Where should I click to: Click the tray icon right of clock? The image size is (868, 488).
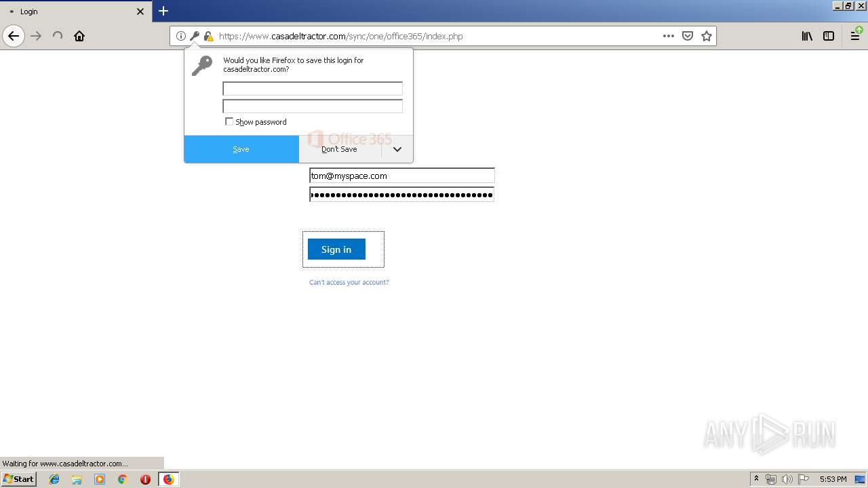click(860, 479)
